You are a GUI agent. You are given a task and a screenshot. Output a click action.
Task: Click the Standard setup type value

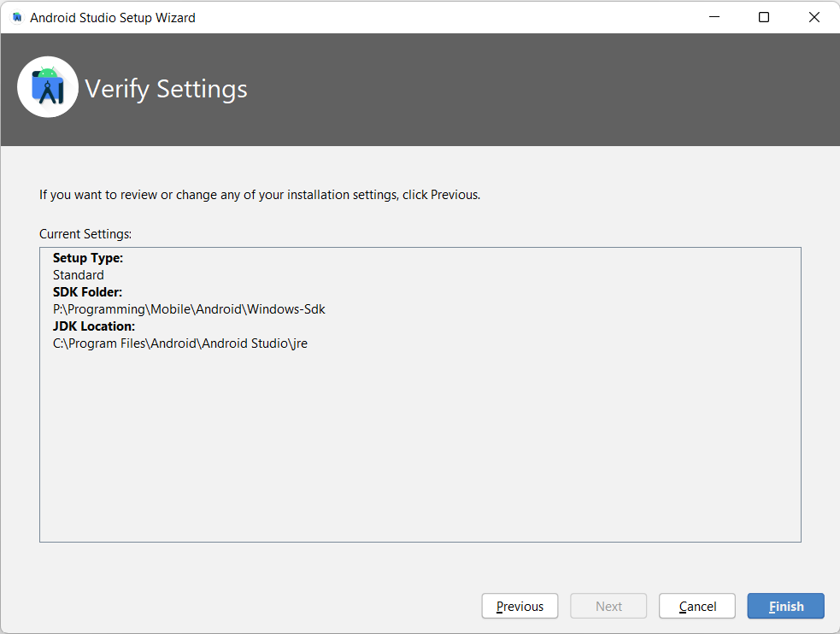coord(78,274)
